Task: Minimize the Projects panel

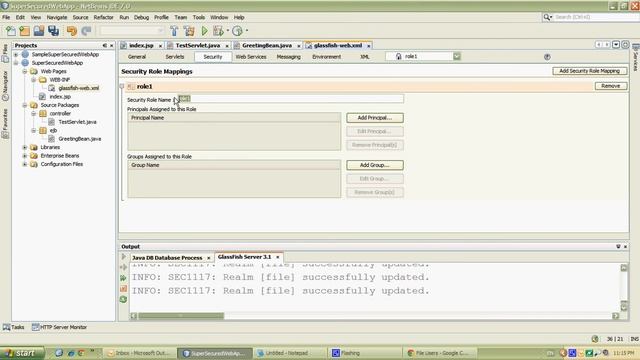Action: [x=104, y=45]
